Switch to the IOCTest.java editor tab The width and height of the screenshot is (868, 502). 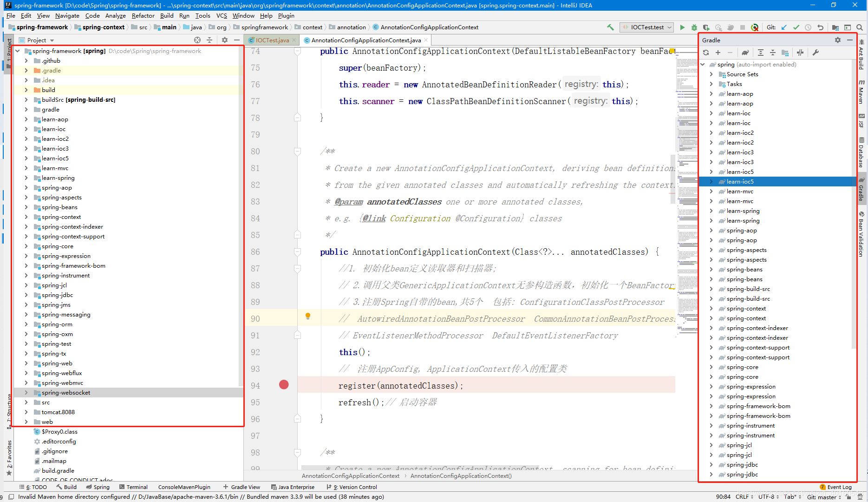272,40
